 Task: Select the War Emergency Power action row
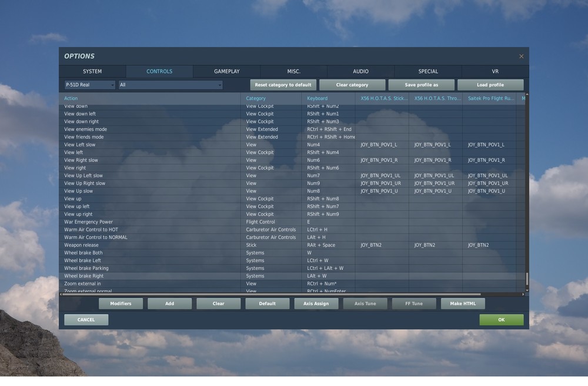click(176, 222)
